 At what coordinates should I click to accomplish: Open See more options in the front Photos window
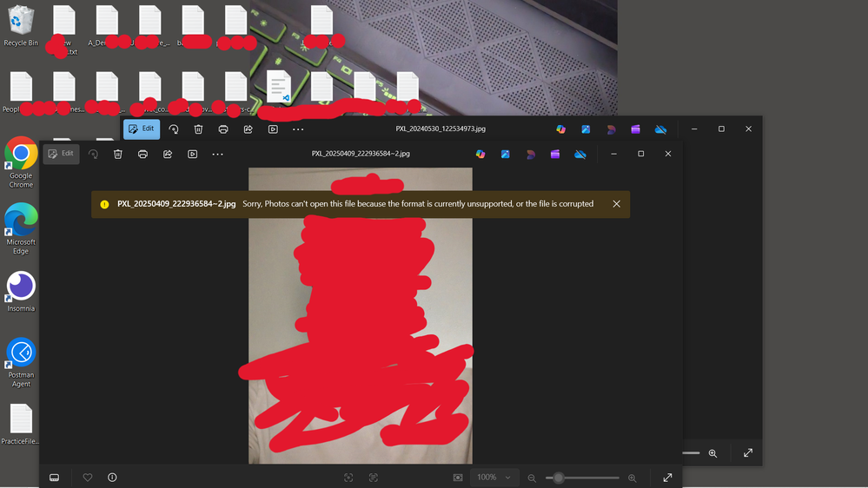click(x=217, y=154)
